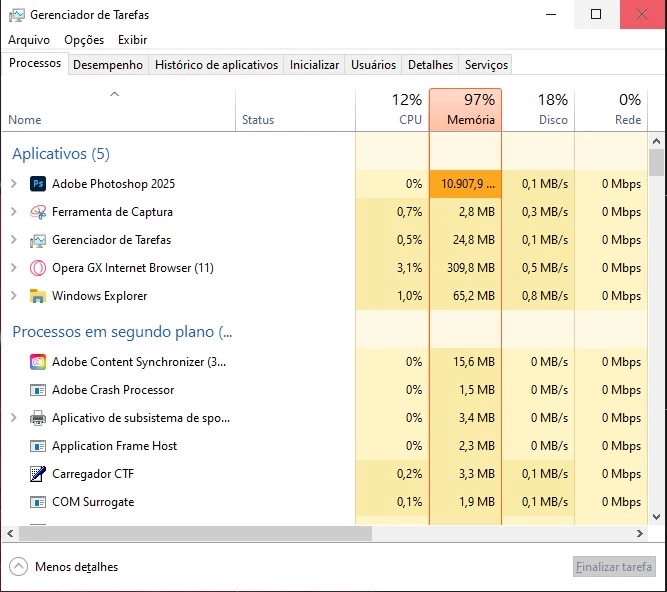Expand Opera GX Internet Browser processes
Image resolution: width=667 pixels, height=592 pixels.
click(x=14, y=268)
